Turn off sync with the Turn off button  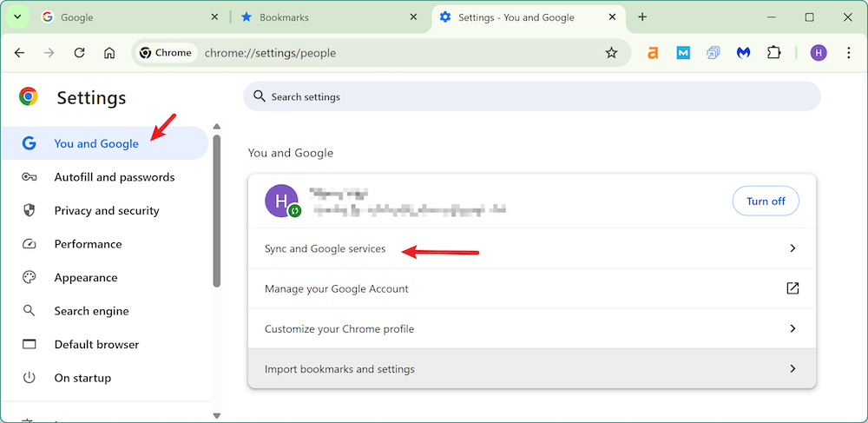pyautogui.click(x=766, y=201)
